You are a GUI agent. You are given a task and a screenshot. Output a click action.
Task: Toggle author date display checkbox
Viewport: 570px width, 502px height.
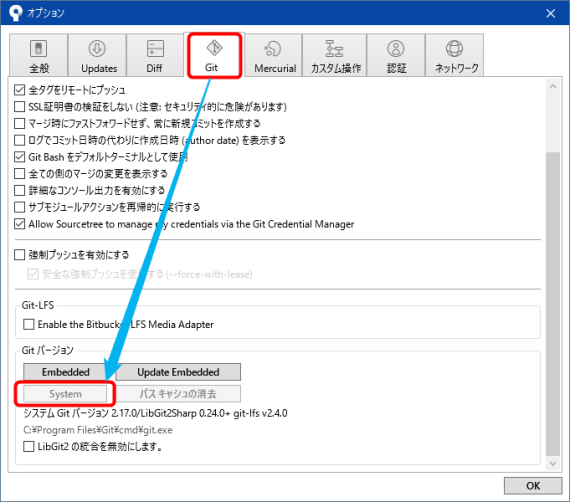coord(19,140)
